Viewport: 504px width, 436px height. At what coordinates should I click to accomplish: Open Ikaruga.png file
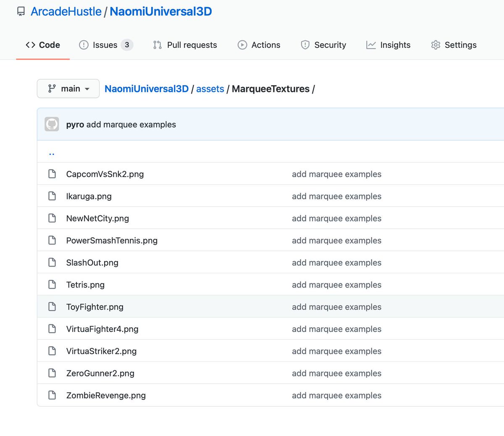click(x=89, y=196)
